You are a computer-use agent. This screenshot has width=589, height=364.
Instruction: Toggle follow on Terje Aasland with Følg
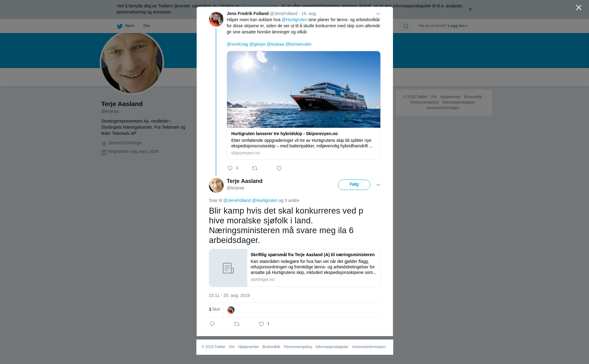tap(354, 185)
